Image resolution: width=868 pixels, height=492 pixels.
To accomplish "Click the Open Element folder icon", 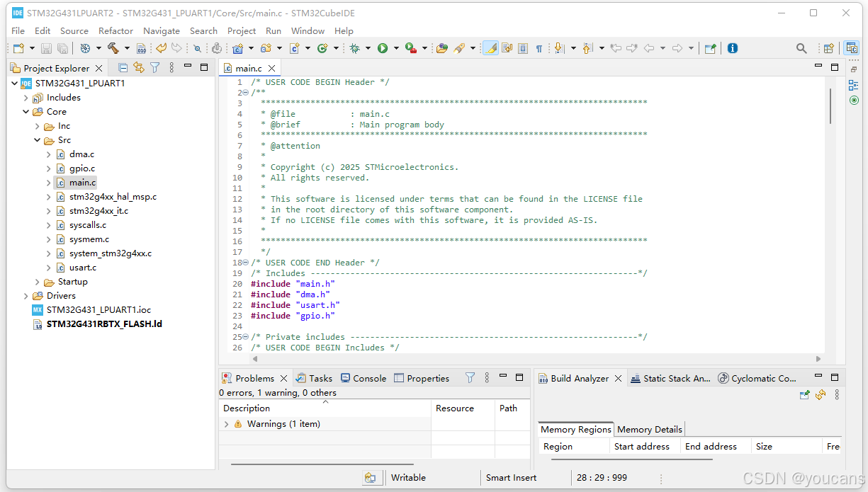I will pyautogui.click(x=441, y=48).
